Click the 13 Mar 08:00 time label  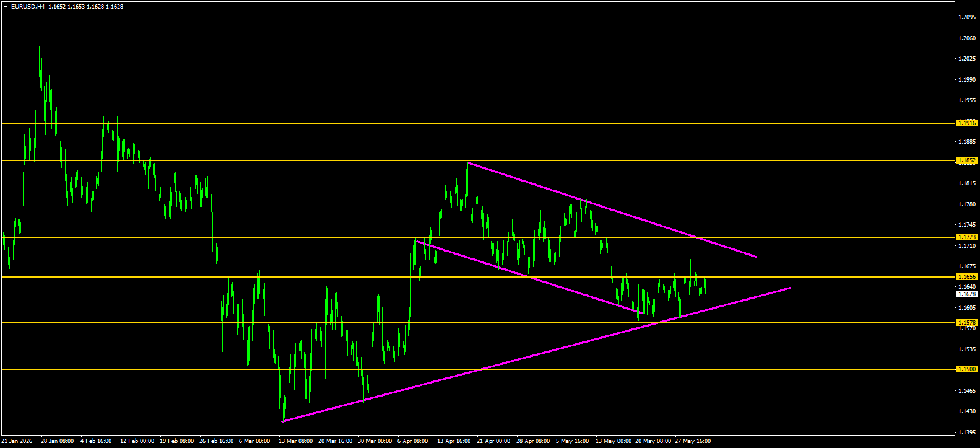295,441
